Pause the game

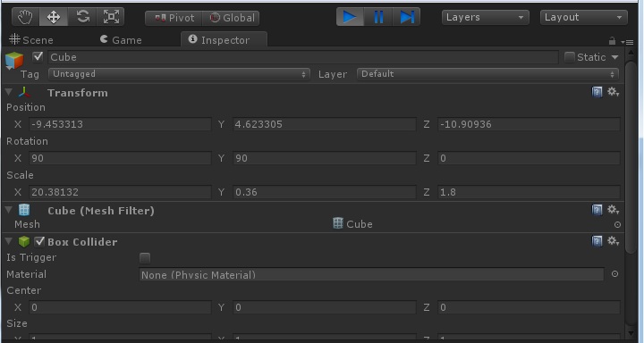pyautogui.click(x=378, y=17)
